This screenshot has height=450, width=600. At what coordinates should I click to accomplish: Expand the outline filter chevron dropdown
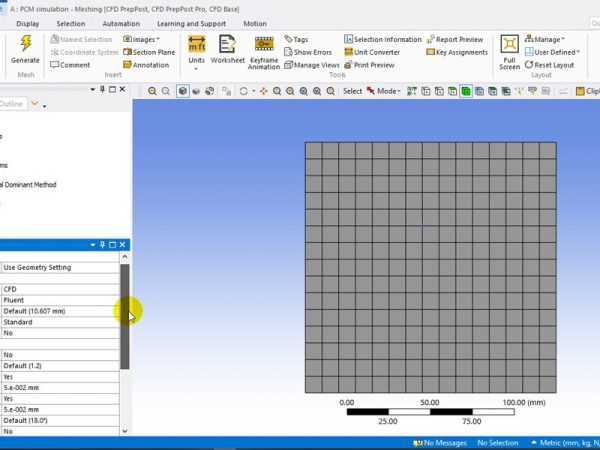(x=34, y=103)
